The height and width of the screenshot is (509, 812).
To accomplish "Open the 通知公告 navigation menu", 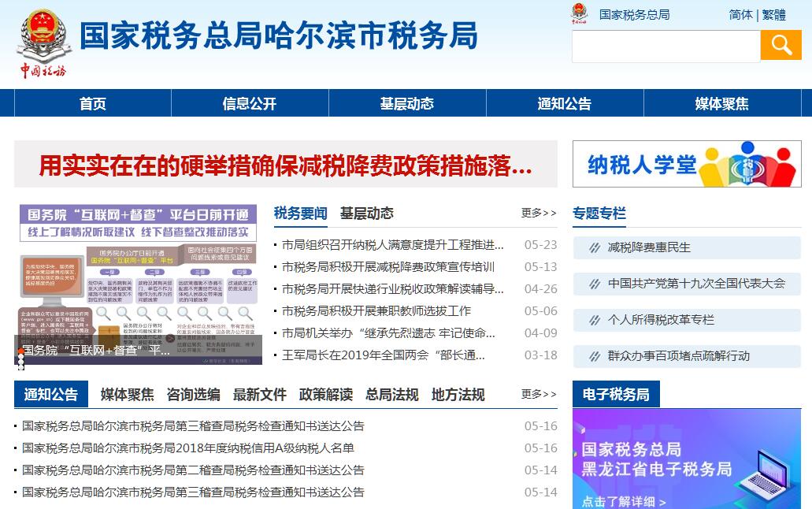I will click(565, 103).
